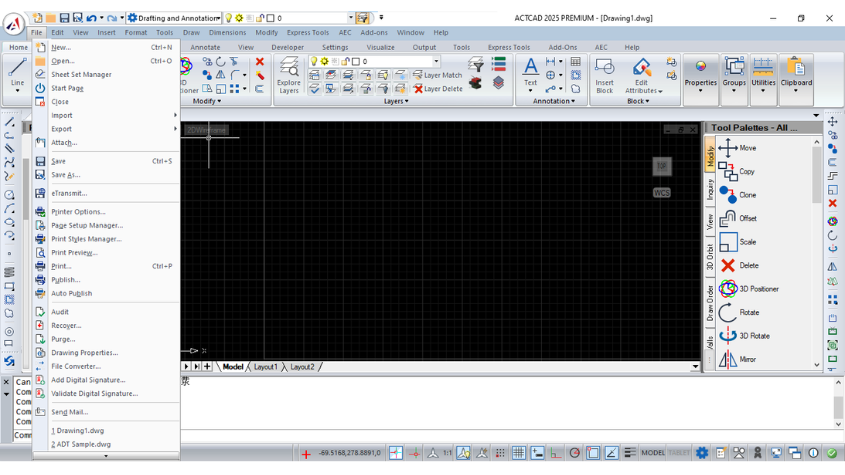Select Clone in Tool Palettes
Image resolution: width=845 pixels, height=475 pixels.
737,195
